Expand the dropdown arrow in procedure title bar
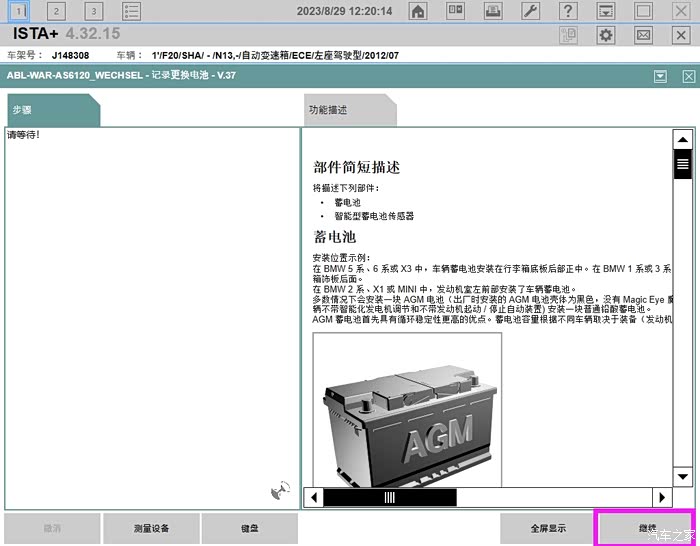 tap(660, 76)
